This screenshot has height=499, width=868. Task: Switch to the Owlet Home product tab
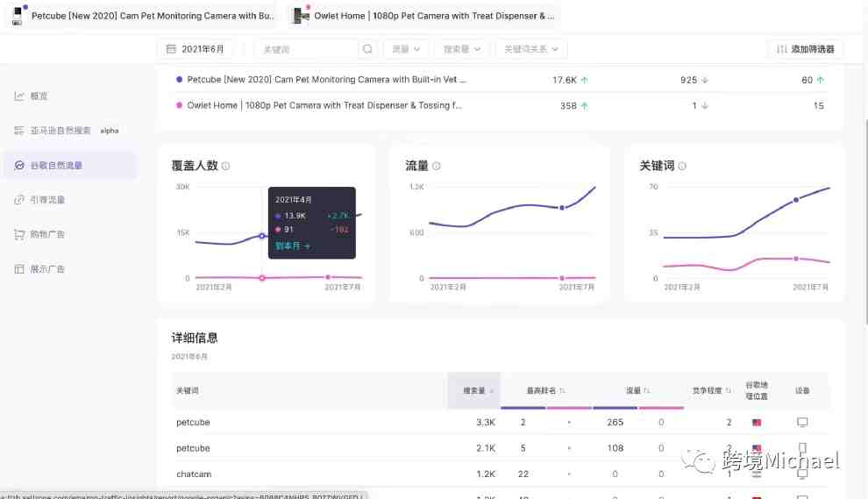tap(424, 16)
